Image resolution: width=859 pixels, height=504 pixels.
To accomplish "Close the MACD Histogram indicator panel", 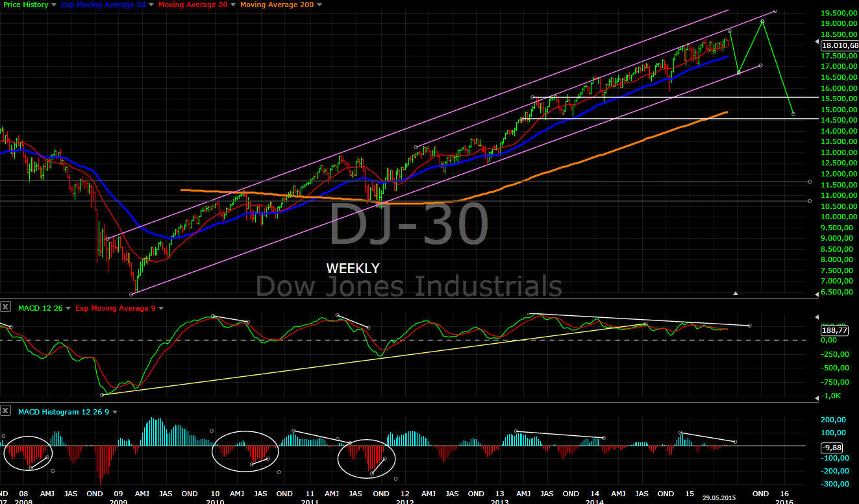I will (6, 411).
